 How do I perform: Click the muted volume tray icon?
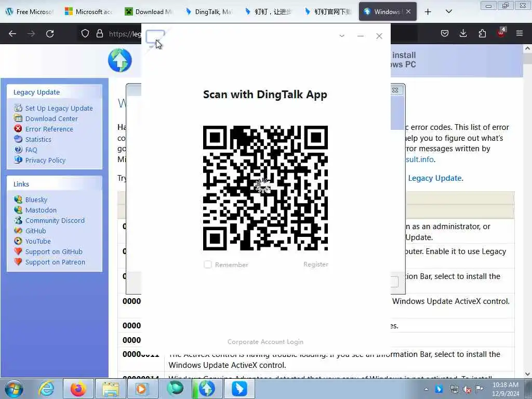coord(467,390)
